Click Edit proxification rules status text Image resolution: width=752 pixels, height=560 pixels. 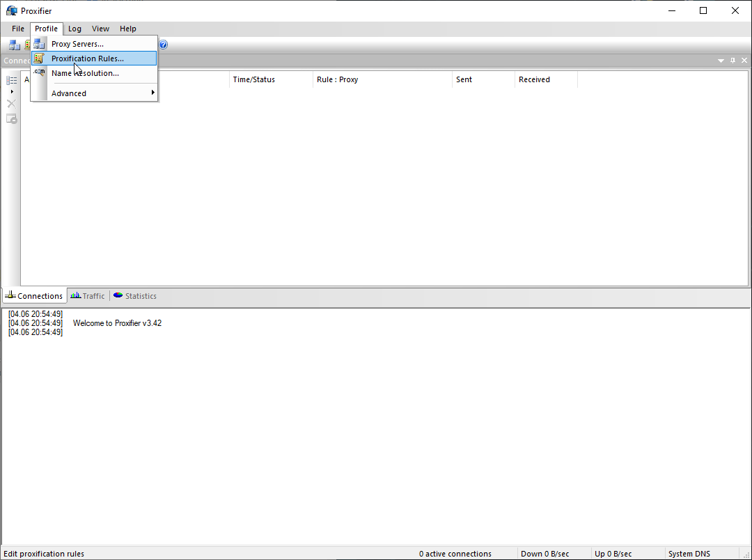pos(44,554)
